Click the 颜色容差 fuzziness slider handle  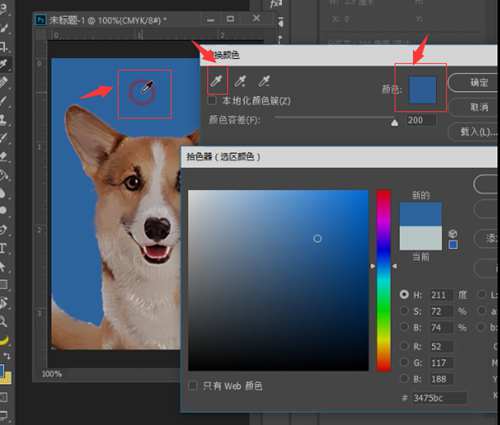394,123
